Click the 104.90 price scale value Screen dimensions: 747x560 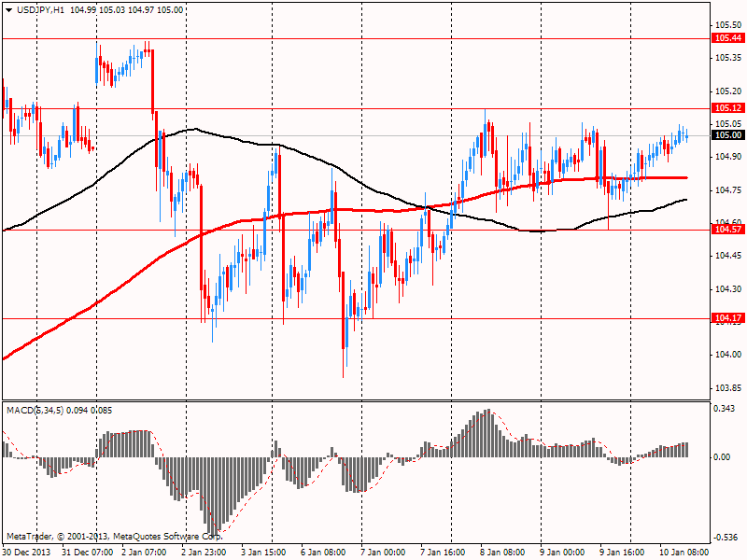point(728,157)
